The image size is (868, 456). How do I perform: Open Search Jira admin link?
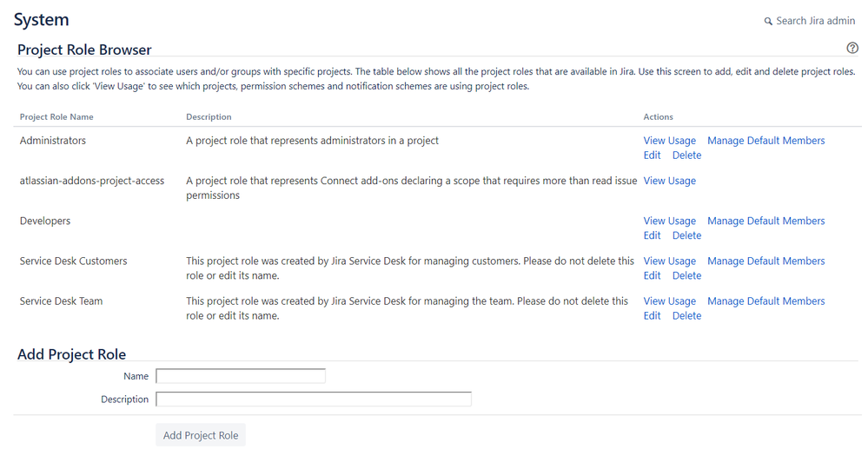point(815,21)
